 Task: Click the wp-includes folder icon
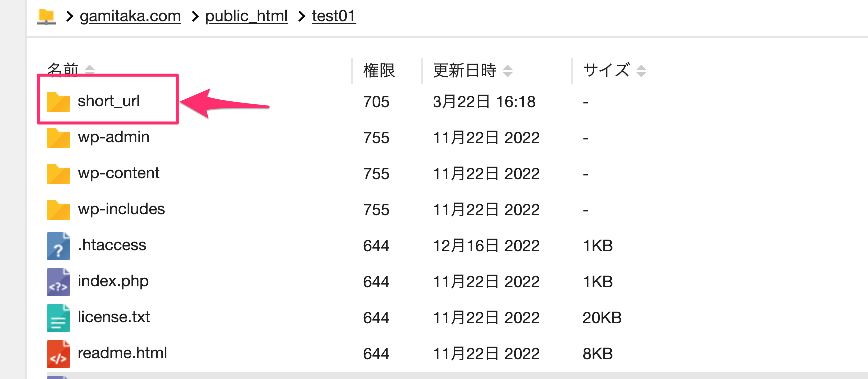point(58,210)
